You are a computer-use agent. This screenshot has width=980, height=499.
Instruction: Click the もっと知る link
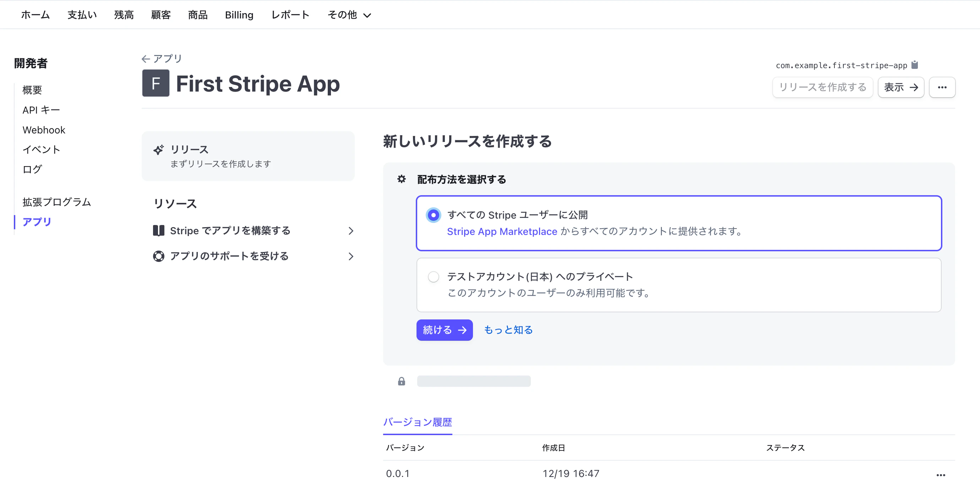(508, 330)
